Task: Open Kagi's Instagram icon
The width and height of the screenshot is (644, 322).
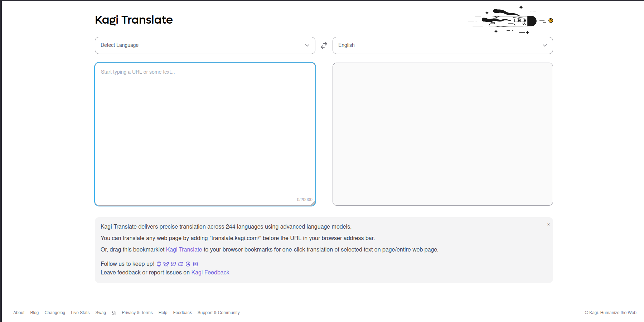Action: pyautogui.click(x=195, y=264)
